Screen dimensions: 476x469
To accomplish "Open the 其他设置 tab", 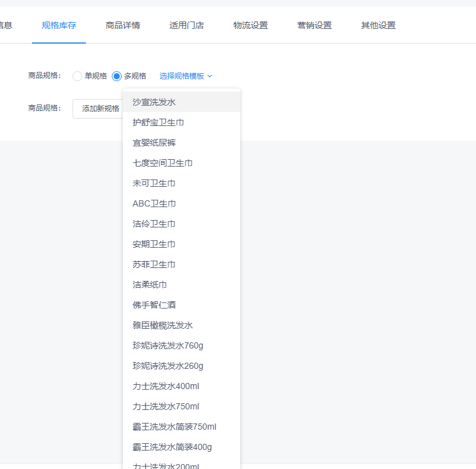I will (378, 25).
